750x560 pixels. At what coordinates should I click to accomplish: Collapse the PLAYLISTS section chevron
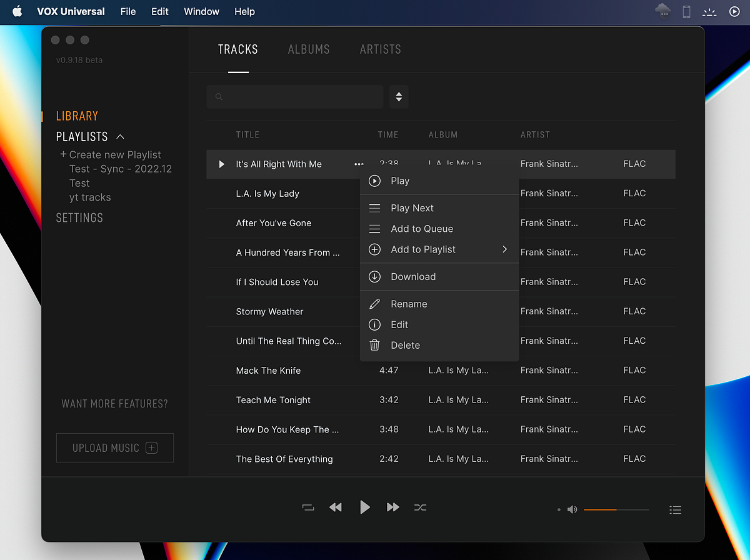click(120, 136)
